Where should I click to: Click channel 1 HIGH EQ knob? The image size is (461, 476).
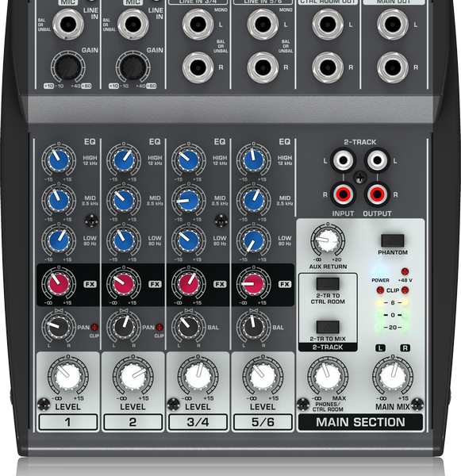[59, 160]
